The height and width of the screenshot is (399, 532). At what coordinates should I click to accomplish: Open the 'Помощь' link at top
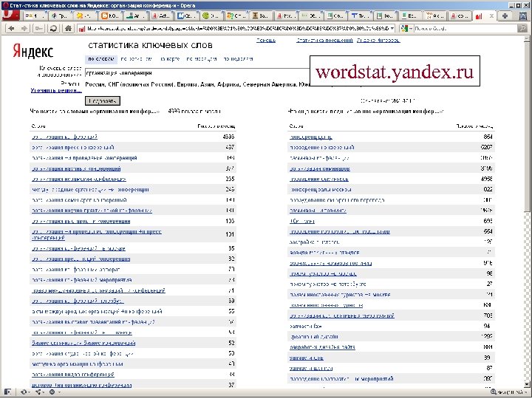[266, 41]
